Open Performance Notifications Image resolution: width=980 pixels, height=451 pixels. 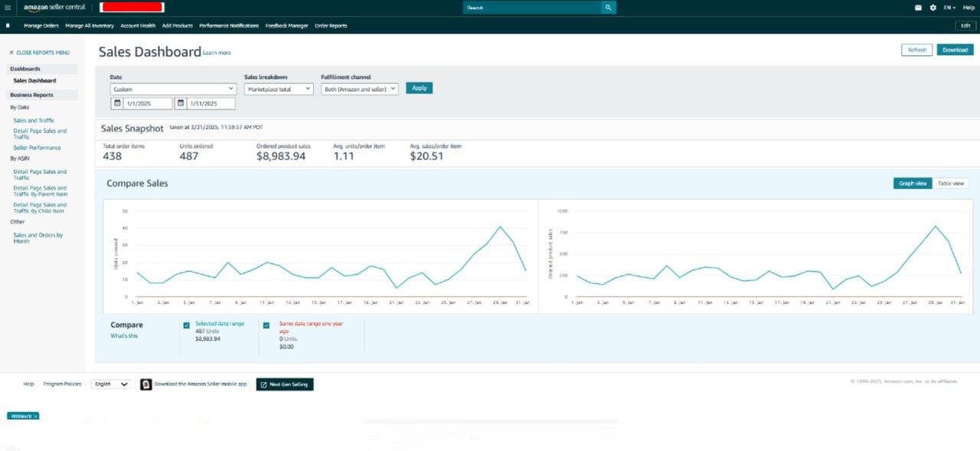229,25
